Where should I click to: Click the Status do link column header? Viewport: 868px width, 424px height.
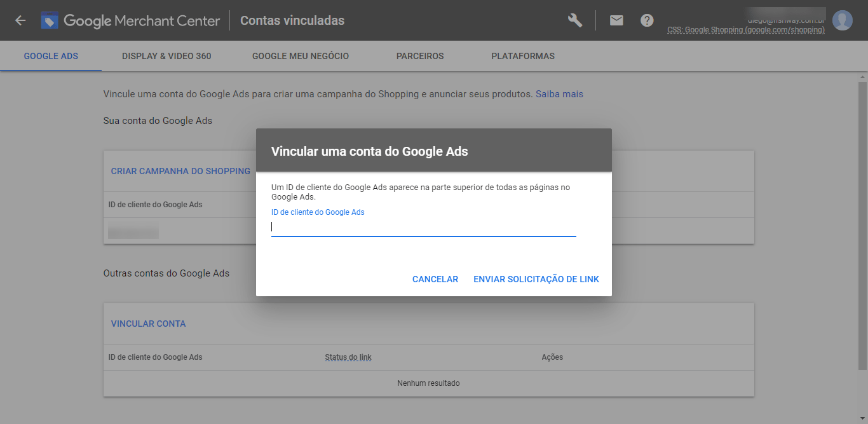click(348, 357)
